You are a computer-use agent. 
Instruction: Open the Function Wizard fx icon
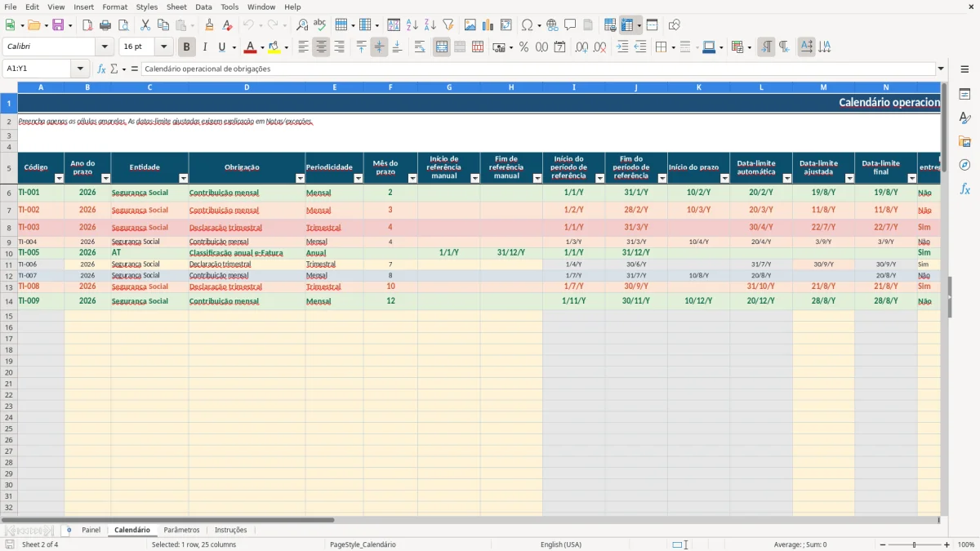(x=101, y=69)
